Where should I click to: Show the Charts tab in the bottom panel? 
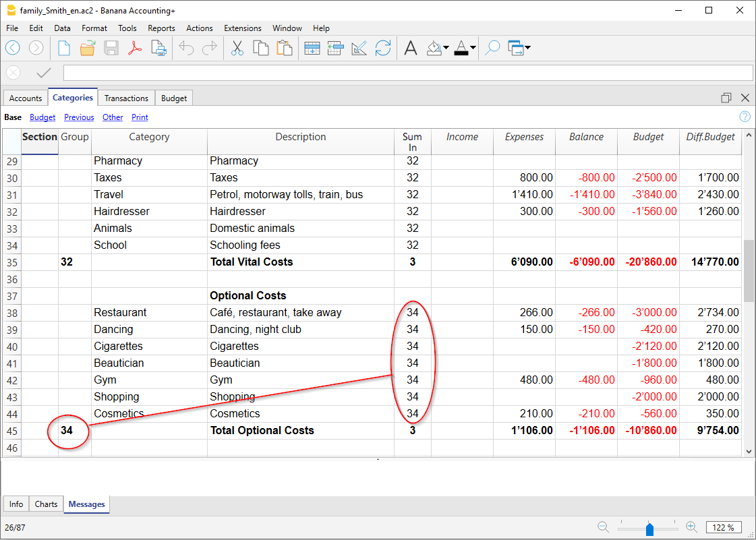(47, 504)
